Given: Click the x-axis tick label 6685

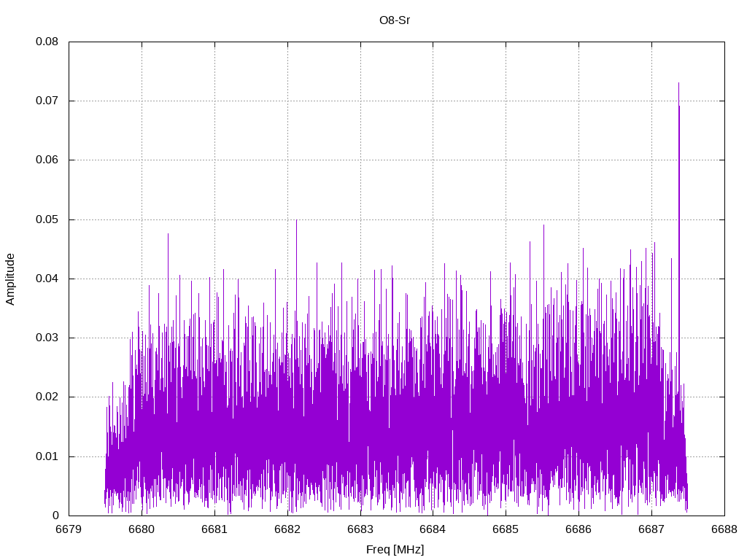Looking at the screenshot, I should 506,529.
